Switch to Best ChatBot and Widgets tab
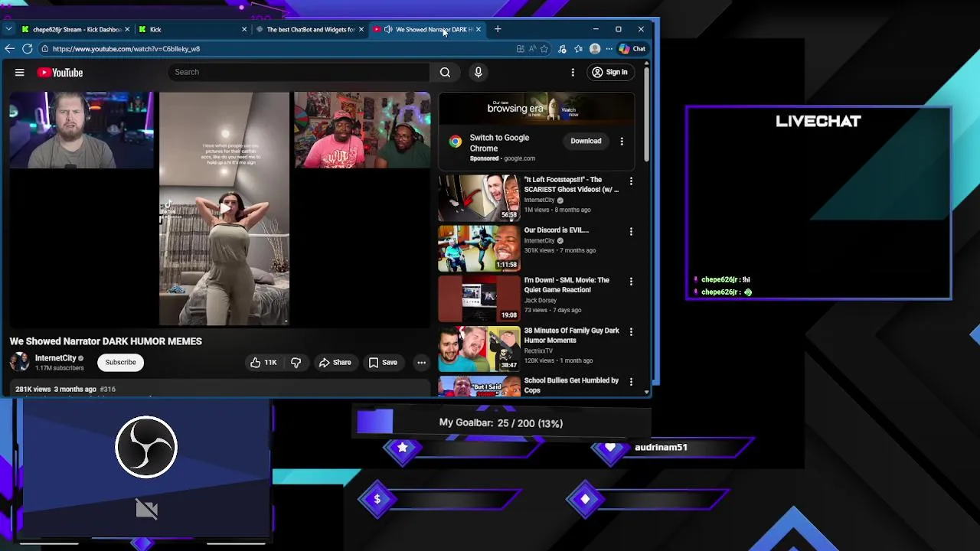Image resolution: width=980 pixels, height=551 pixels. pyautogui.click(x=311, y=29)
